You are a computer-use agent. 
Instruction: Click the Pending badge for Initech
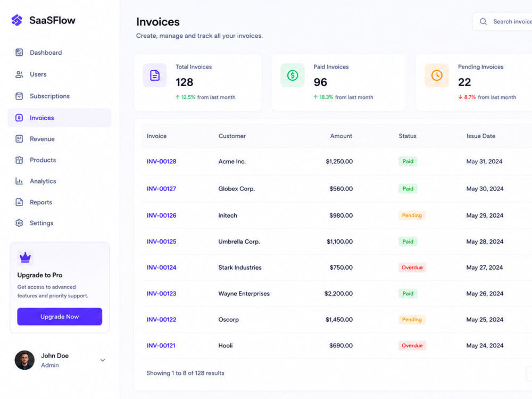pyautogui.click(x=412, y=215)
